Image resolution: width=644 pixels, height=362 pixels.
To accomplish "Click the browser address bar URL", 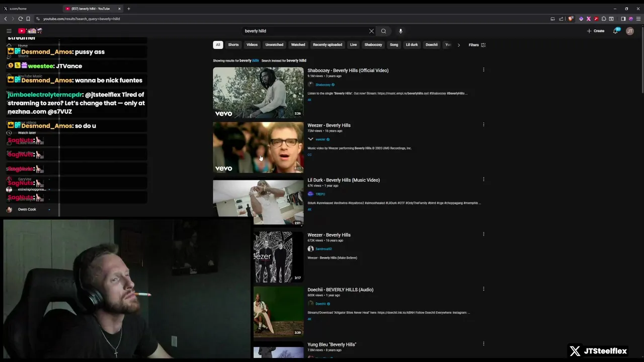I will point(82,19).
